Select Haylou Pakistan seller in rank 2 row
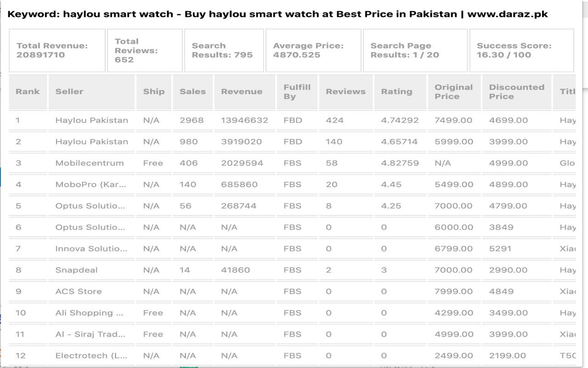The image size is (588, 368). (92, 142)
